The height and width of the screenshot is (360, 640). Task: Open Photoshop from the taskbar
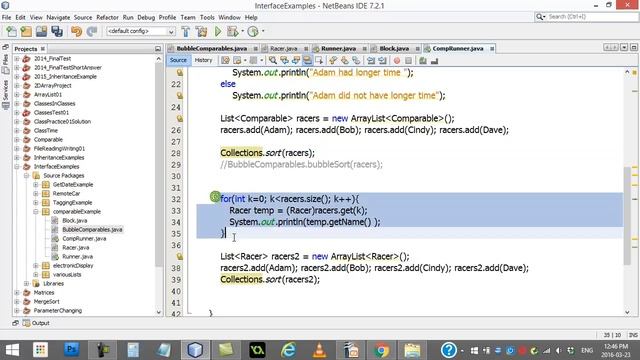[x=71, y=350]
